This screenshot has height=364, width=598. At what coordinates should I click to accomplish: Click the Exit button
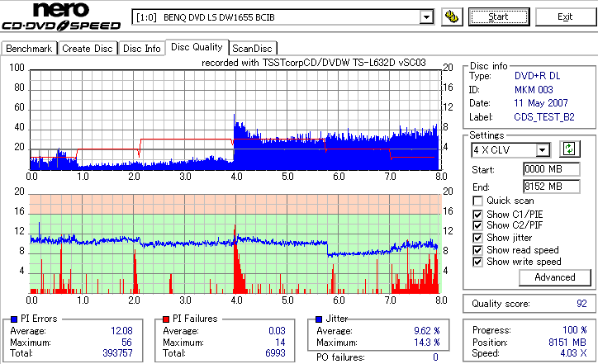pyautogui.click(x=565, y=17)
